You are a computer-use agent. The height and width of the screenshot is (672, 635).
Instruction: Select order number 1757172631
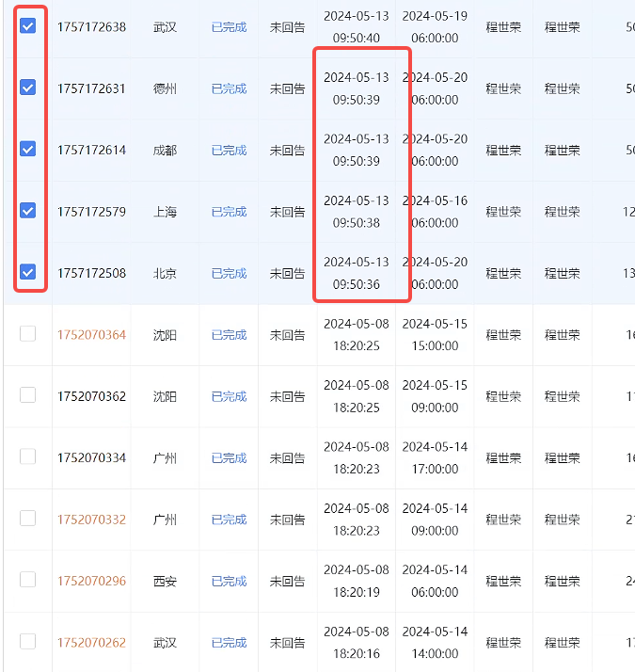pyautogui.click(x=91, y=88)
